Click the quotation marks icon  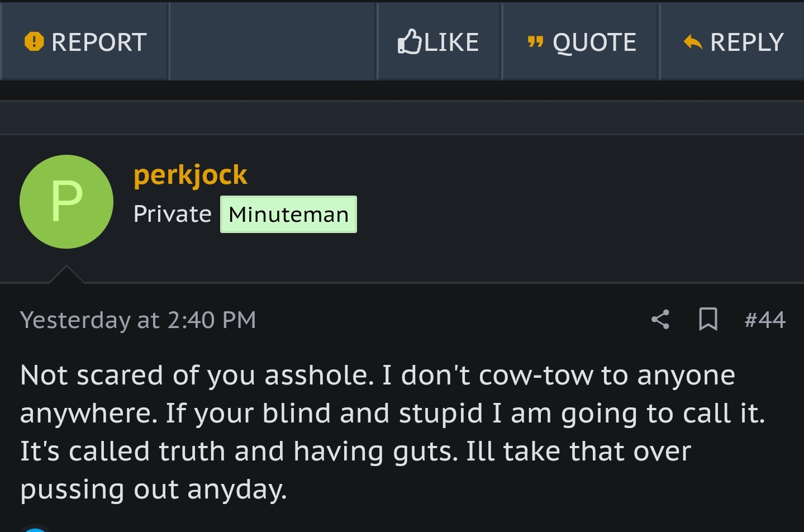point(535,42)
